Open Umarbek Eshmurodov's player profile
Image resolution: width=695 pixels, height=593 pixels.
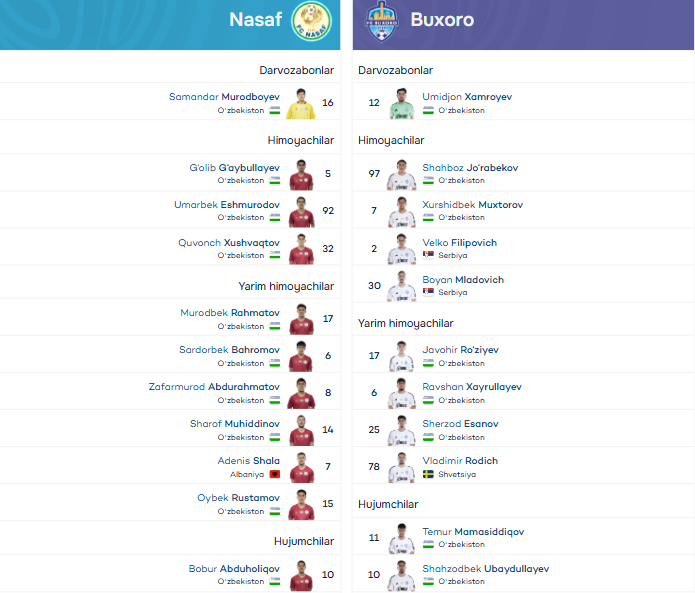point(227,204)
